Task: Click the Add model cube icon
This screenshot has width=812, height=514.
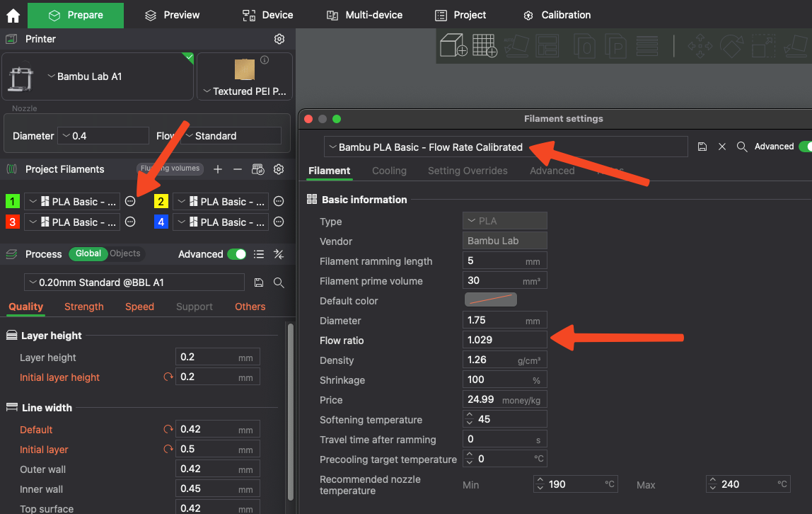Action: pyautogui.click(x=453, y=46)
